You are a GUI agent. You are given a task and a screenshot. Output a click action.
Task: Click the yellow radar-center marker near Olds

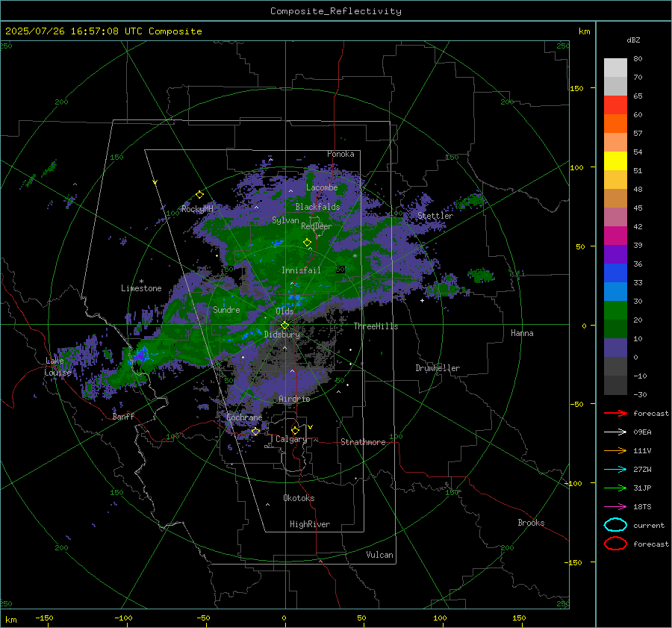pos(284,326)
